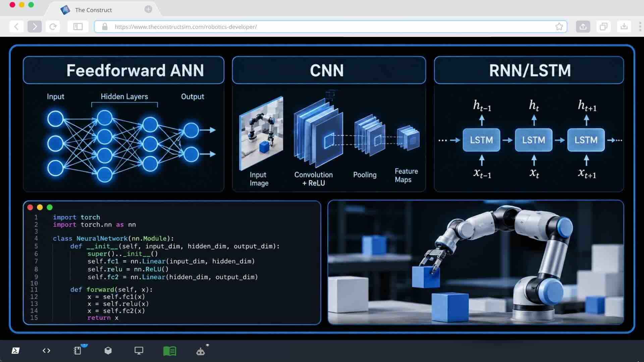
Task: Click the RNN/LSTM heading
Action: click(x=530, y=70)
